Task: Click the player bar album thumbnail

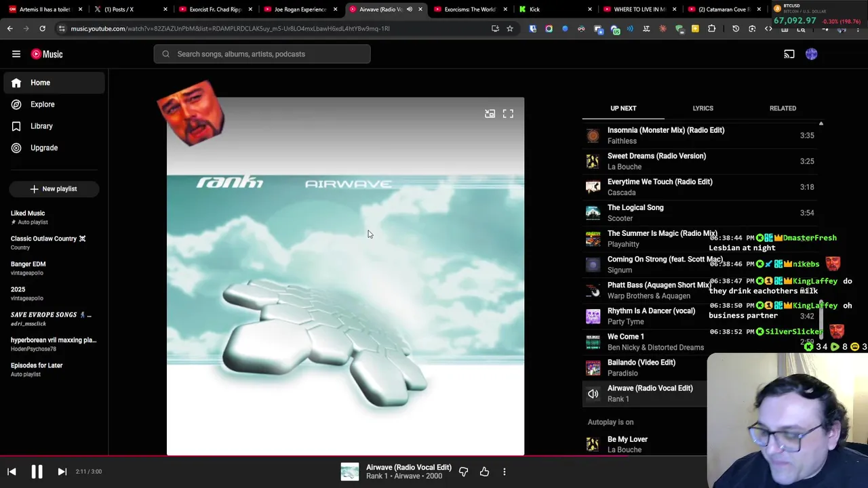Action: (350, 472)
